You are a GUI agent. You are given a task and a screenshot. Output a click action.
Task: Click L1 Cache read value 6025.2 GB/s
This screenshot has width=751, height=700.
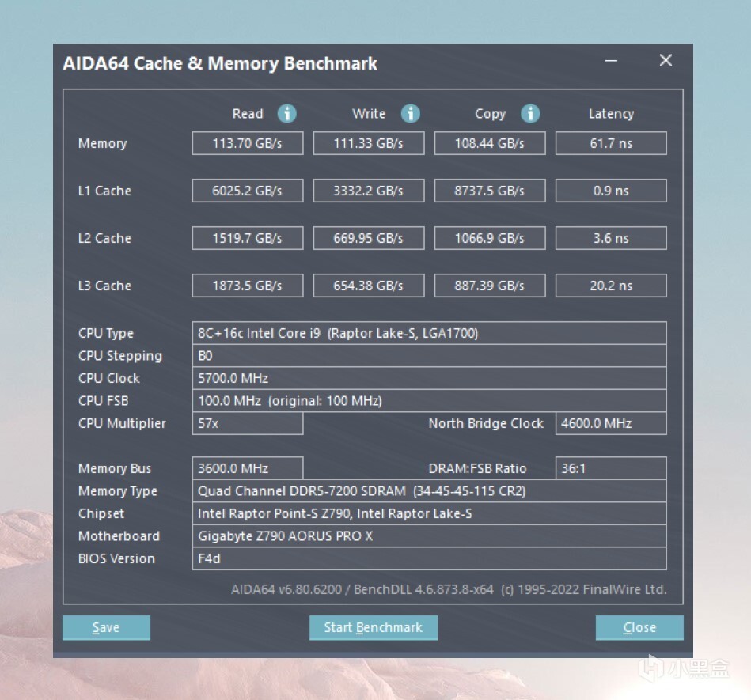coord(248,191)
